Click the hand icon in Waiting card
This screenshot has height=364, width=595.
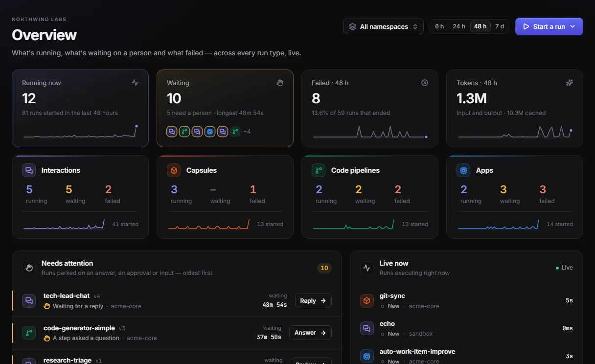click(x=280, y=83)
